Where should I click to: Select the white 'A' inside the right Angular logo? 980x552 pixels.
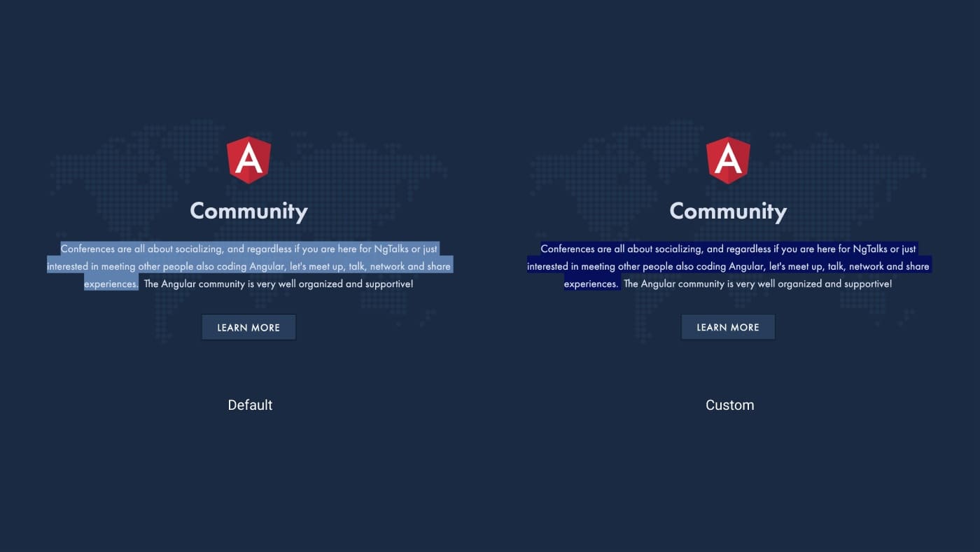coord(728,161)
